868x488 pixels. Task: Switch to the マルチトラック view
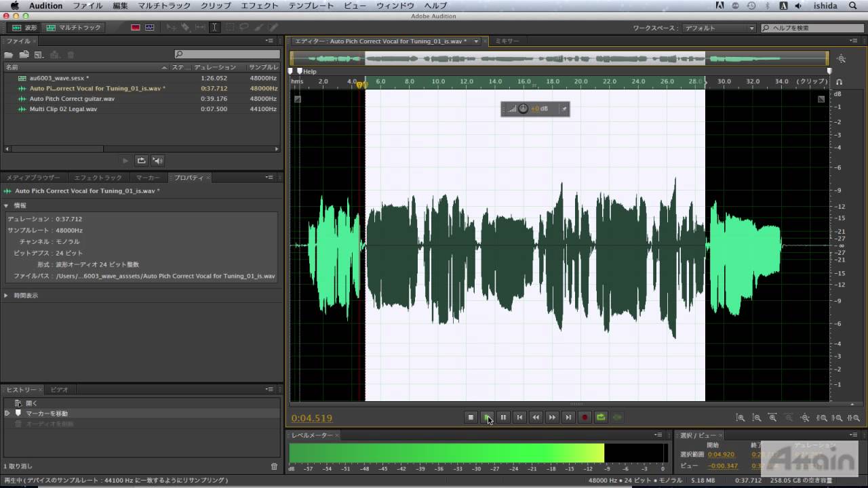pyautogui.click(x=74, y=28)
